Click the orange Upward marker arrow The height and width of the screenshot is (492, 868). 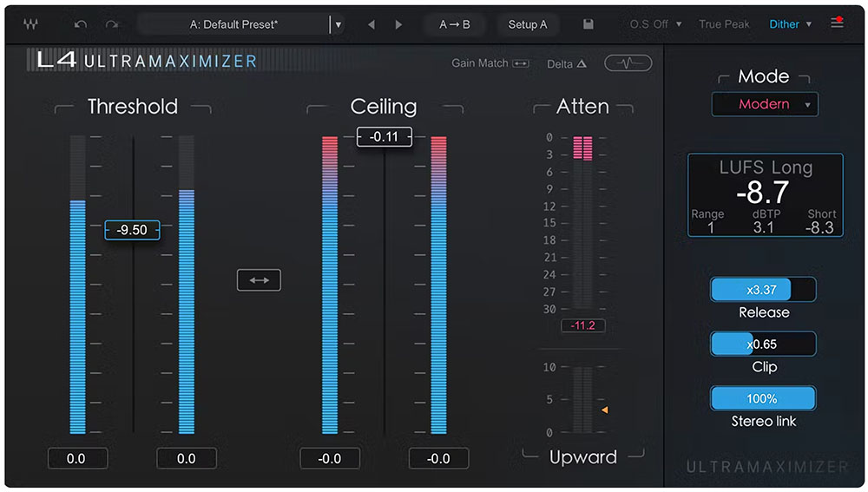click(604, 410)
